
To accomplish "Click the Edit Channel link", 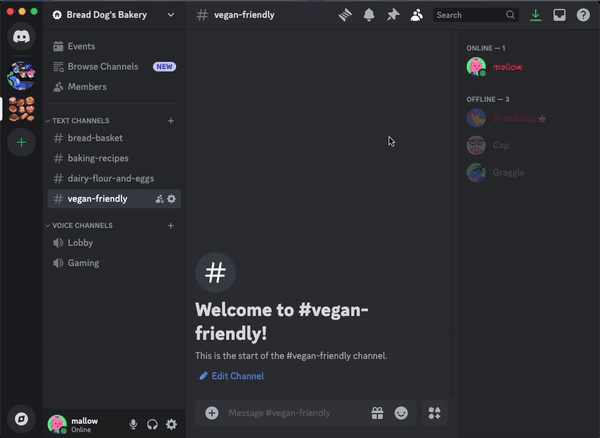I will (x=232, y=376).
